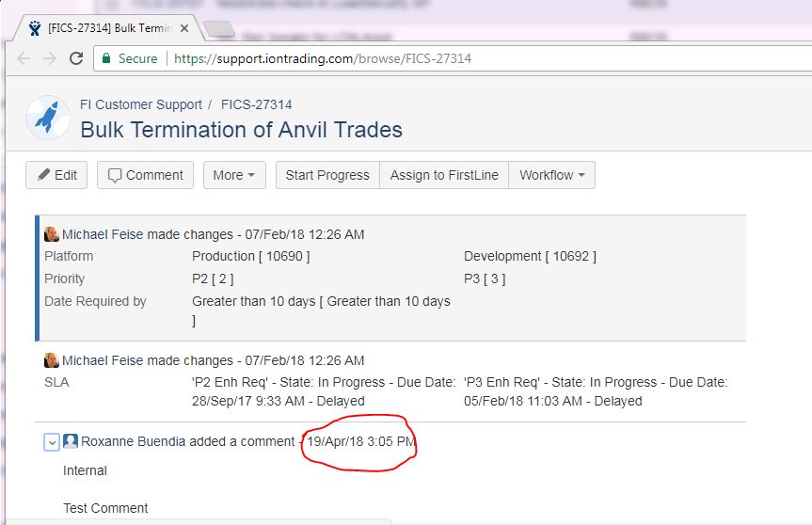Screen dimensions: 812x525
Task: Click 'Development [ 10692 ]' value
Action: 530,256
